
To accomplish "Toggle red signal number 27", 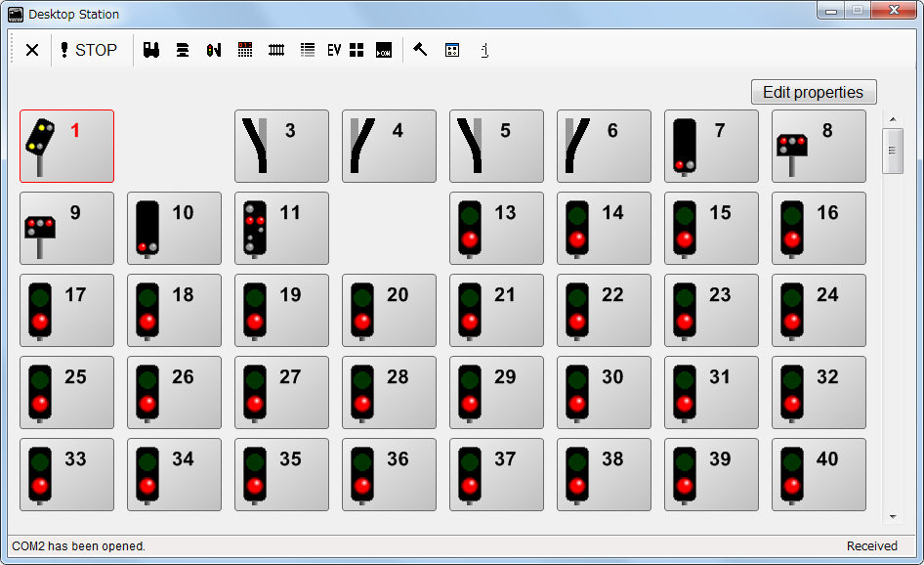I will [281, 392].
